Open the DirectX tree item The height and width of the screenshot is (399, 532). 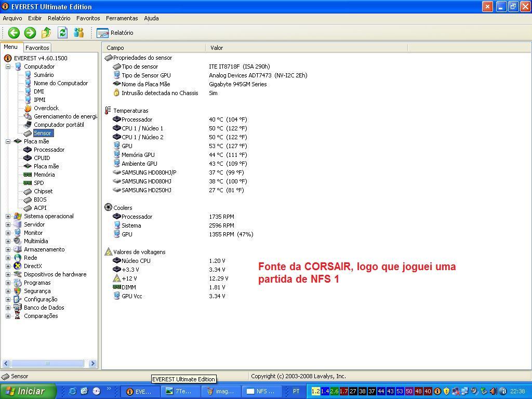(x=33, y=266)
